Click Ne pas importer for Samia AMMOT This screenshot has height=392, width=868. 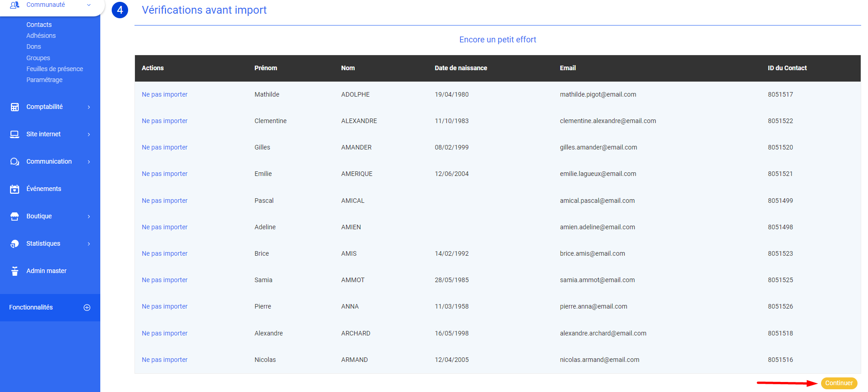(165, 280)
